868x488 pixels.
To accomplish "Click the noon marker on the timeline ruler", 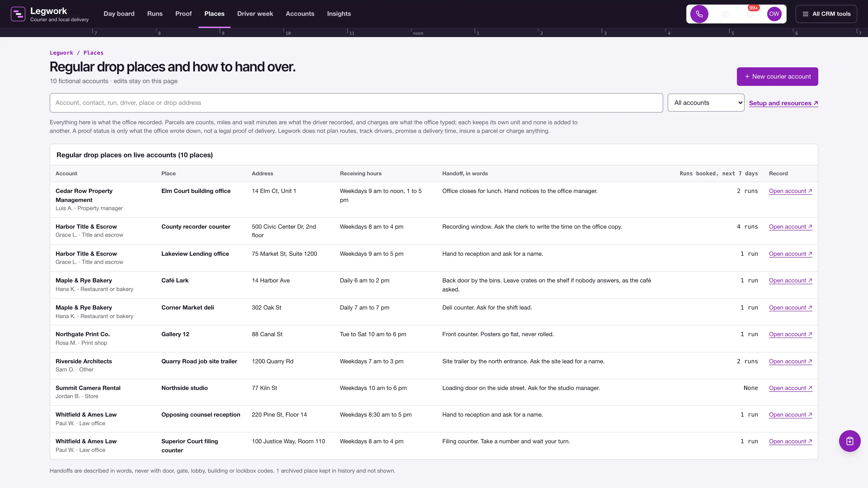I will 418,33.
